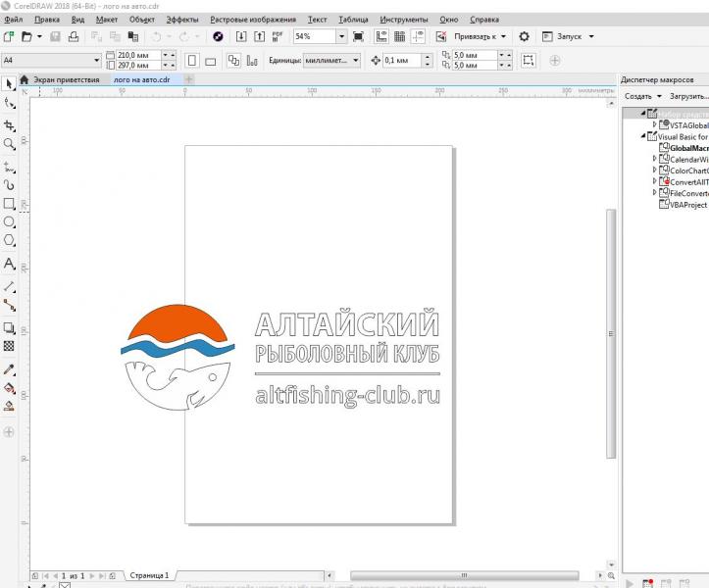Click the Publish to PDF icon
This screenshot has width=709, height=588.
click(278, 36)
